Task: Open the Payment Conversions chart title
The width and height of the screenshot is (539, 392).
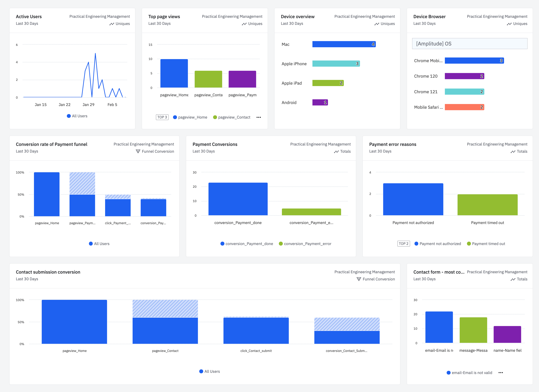Action: coord(215,144)
